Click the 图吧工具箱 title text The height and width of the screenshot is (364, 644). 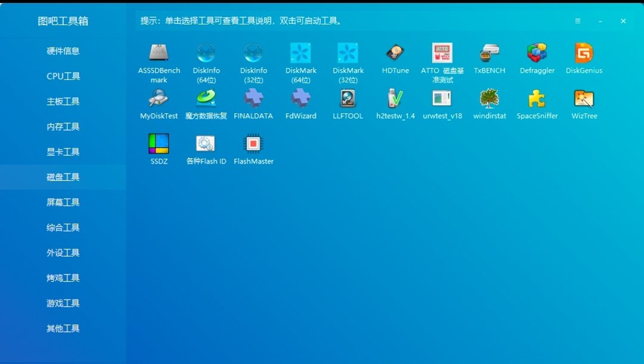63,21
